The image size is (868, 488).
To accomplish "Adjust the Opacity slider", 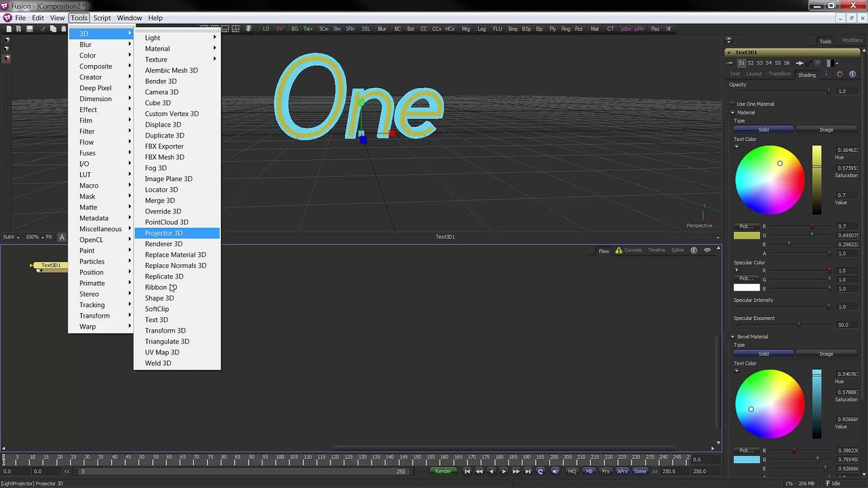I will pyautogui.click(x=780, y=91).
